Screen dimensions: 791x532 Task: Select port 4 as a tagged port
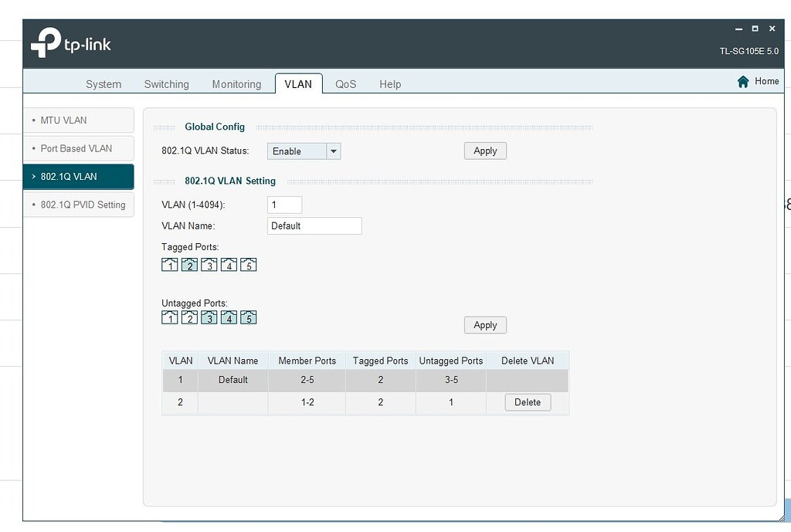pyautogui.click(x=228, y=264)
